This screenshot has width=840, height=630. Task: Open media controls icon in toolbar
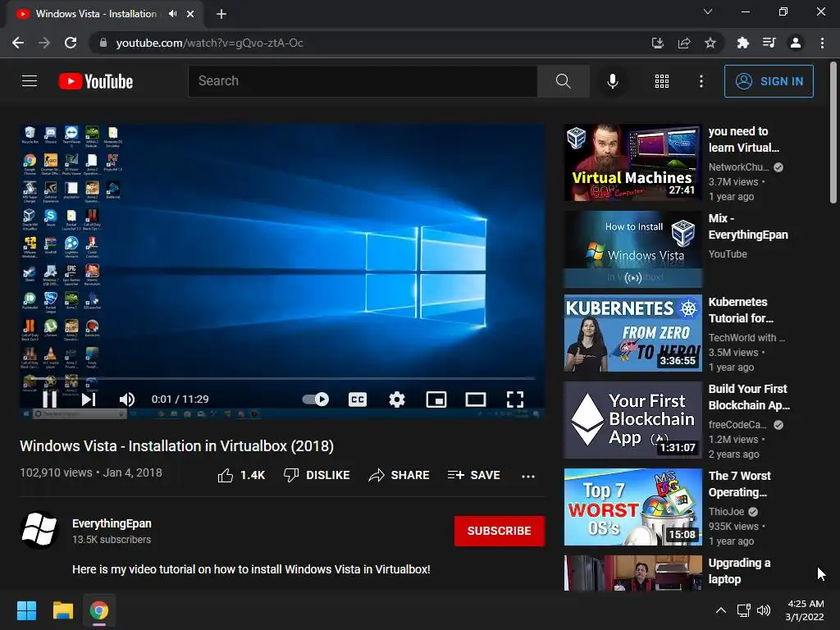pos(769,43)
